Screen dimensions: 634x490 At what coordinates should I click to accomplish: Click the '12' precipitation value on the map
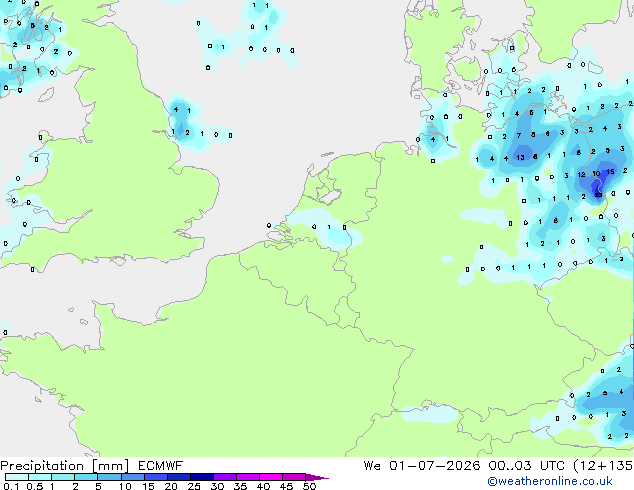(581, 175)
